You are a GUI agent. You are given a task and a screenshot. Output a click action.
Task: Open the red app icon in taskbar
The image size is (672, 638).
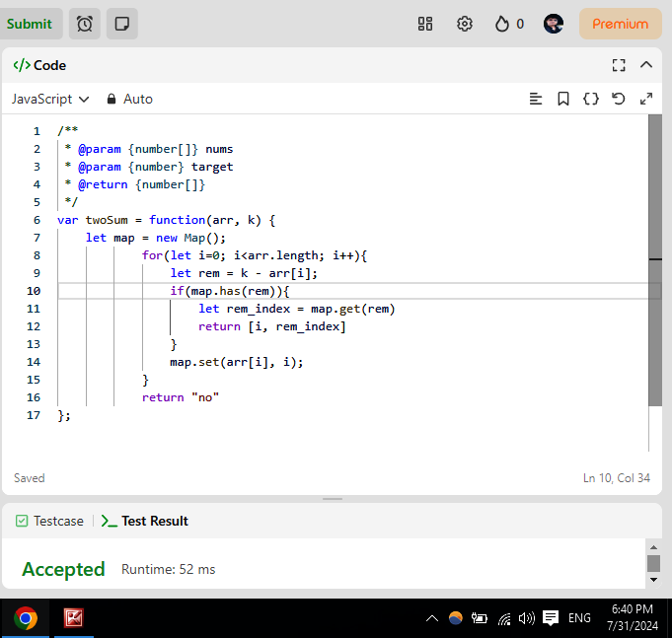[x=74, y=618]
